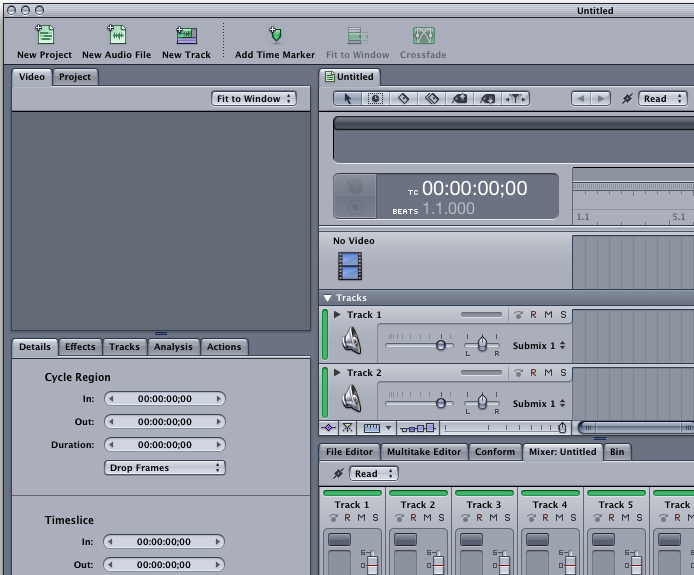Expand Track 1 disclosure triangle
Viewport: 694px width, 575px height.
click(x=337, y=315)
